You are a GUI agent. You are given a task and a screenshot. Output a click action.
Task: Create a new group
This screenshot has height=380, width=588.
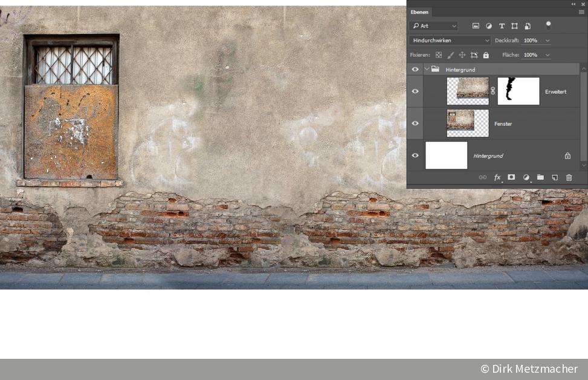540,177
